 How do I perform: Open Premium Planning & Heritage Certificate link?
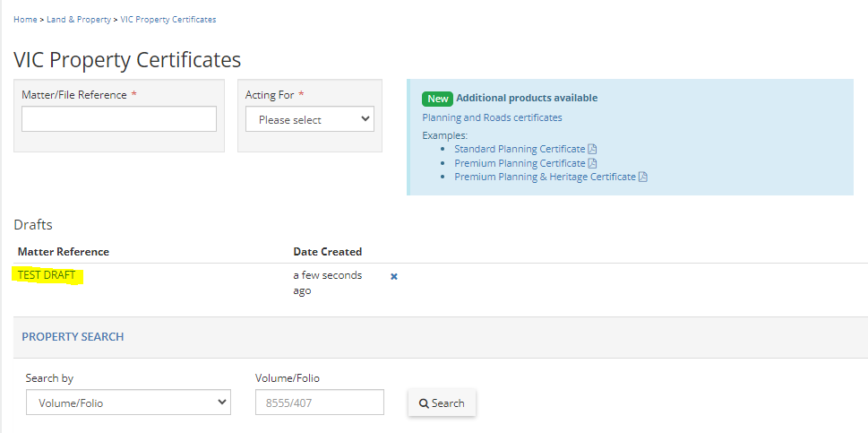tap(545, 178)
